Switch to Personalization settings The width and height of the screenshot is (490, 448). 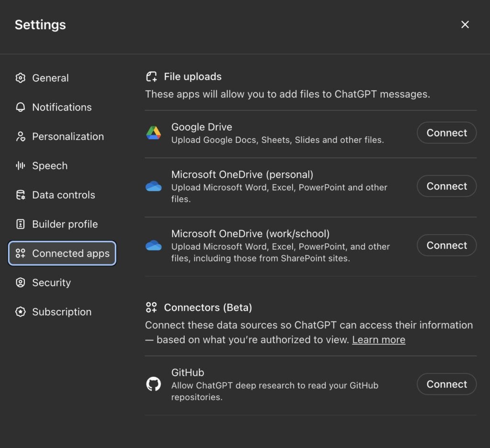coord(62,136)
